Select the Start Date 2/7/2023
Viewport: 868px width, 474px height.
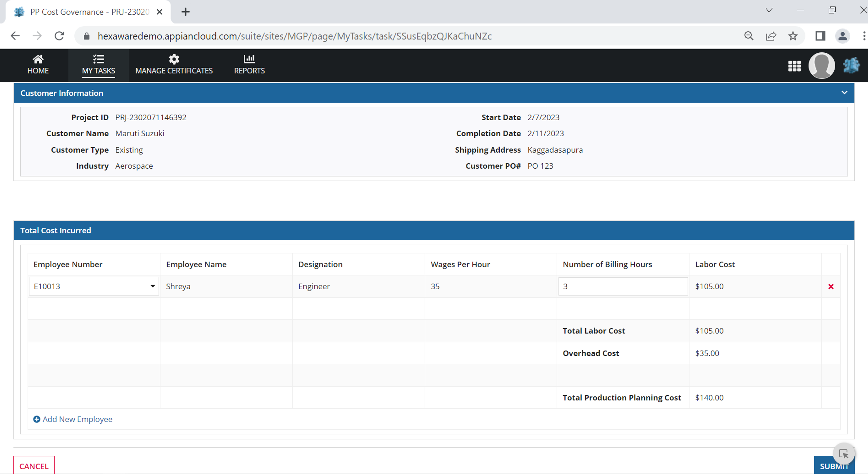pos(543,117)
